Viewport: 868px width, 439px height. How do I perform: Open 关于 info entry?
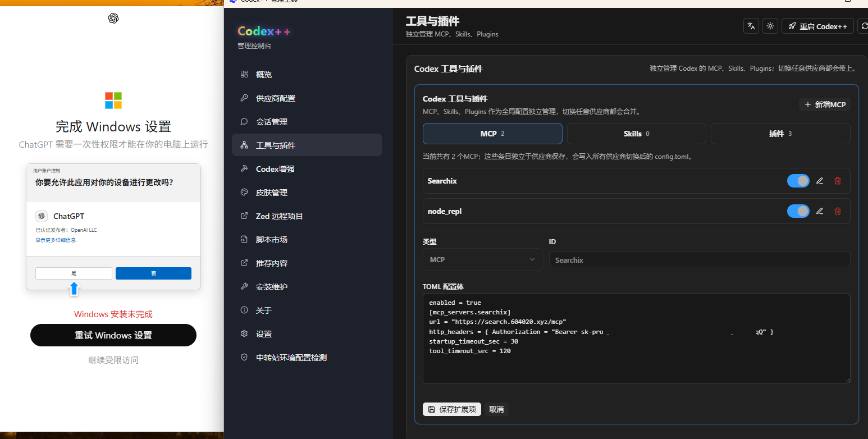pyautogui.click(x=307, y=310)
